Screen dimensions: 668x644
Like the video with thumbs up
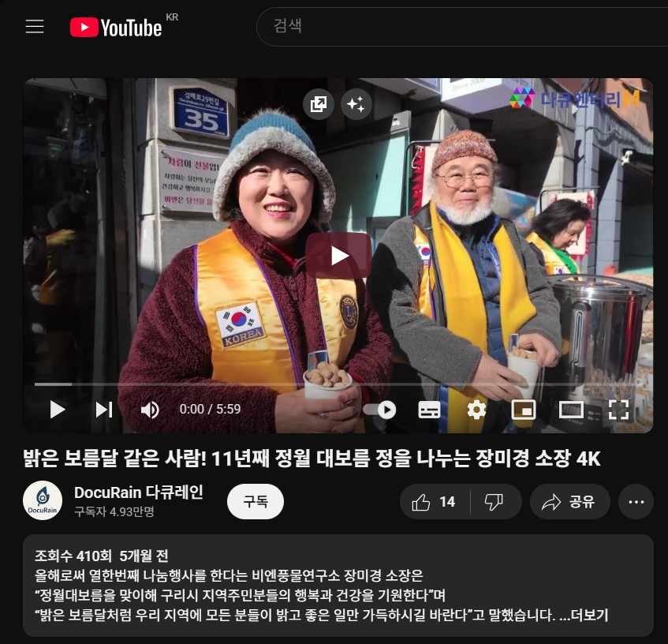(x=435, y=502)
